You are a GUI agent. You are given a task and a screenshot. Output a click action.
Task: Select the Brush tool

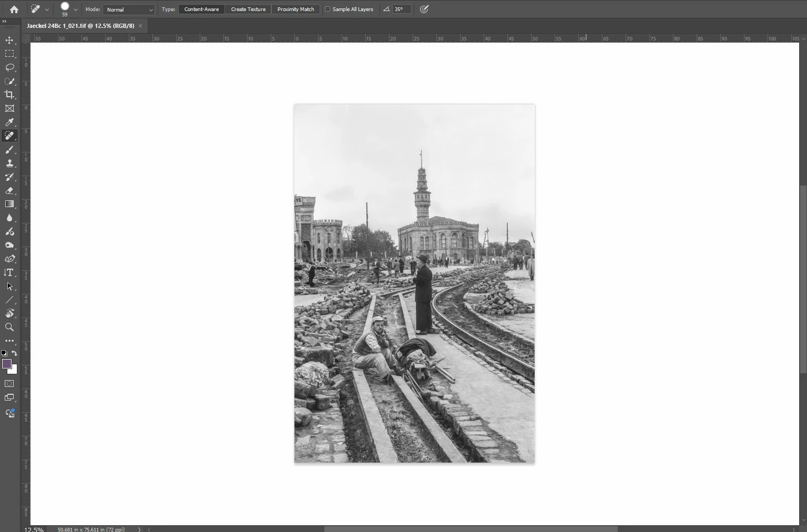9,150
